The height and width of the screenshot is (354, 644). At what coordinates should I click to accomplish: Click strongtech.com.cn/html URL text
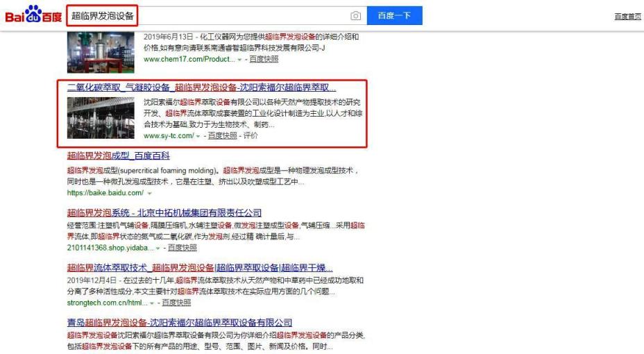pos(107,303)
